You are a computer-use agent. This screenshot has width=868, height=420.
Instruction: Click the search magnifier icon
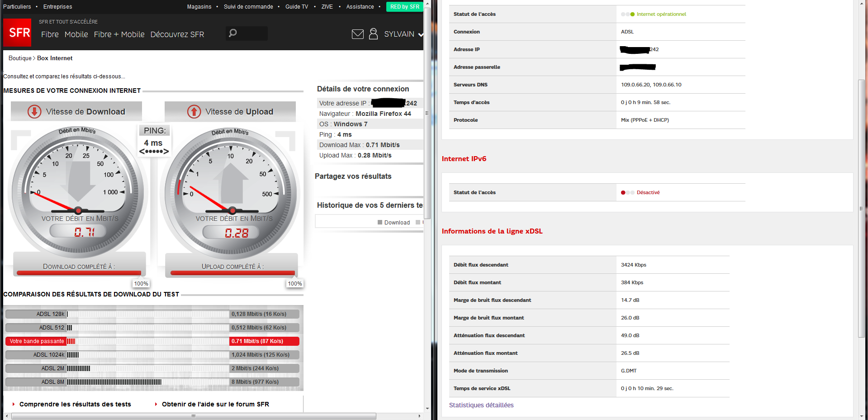click(233, 33)
